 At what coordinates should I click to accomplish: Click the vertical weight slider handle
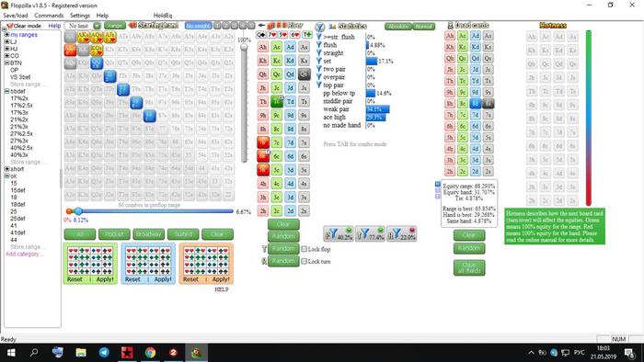(x=245, y=47)
